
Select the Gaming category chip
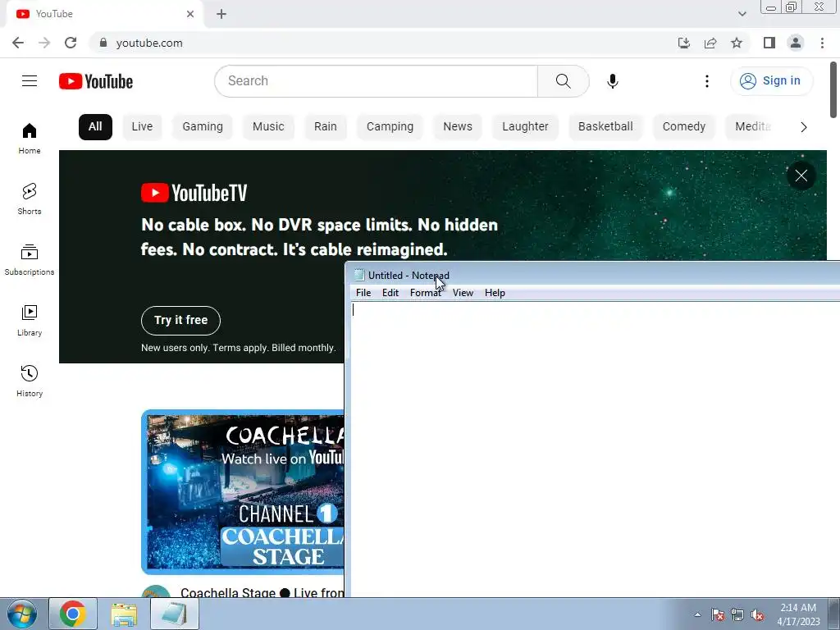point(203,127)
